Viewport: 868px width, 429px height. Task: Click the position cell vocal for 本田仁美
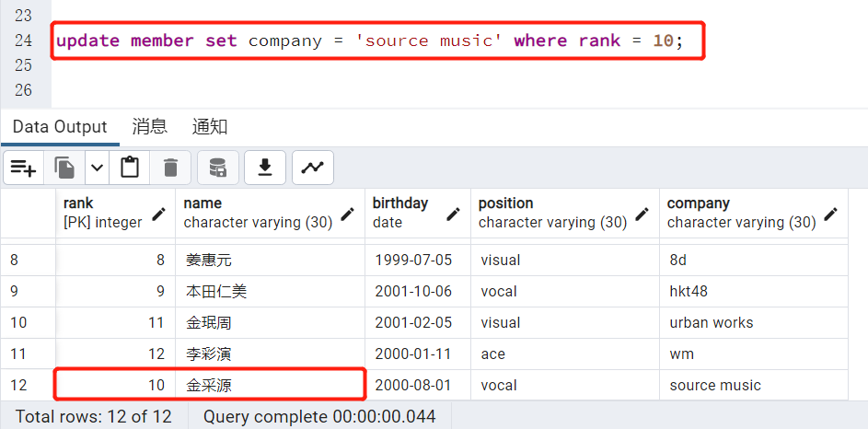(x=565, y=291)
